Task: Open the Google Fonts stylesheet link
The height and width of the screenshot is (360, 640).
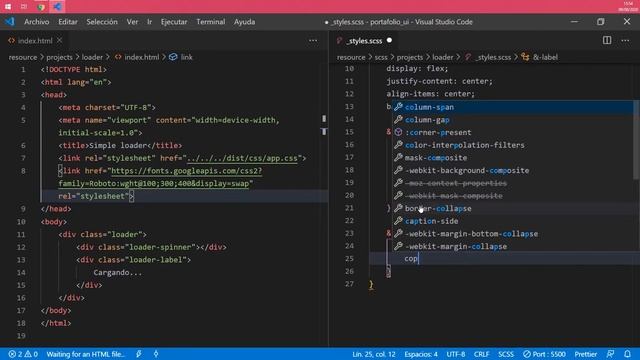Action: pos(186,171)
